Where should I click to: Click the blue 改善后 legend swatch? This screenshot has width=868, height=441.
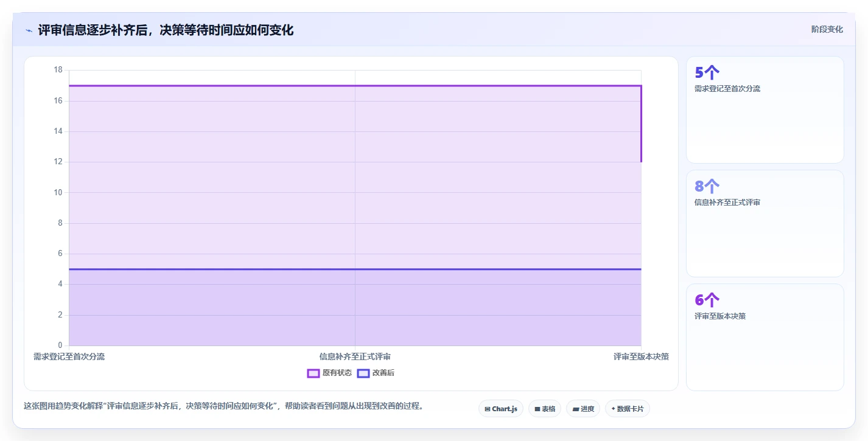pyautogui.click(x=363, y=373)
